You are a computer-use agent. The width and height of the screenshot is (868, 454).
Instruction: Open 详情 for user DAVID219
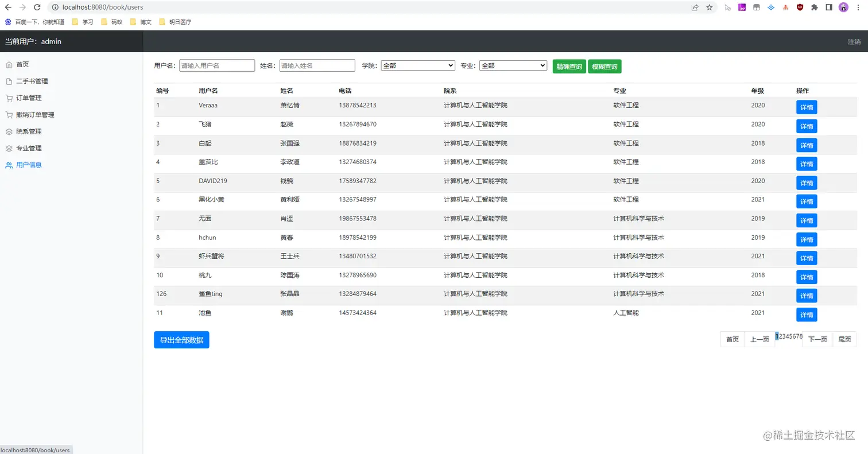click(x=807, y=183)
